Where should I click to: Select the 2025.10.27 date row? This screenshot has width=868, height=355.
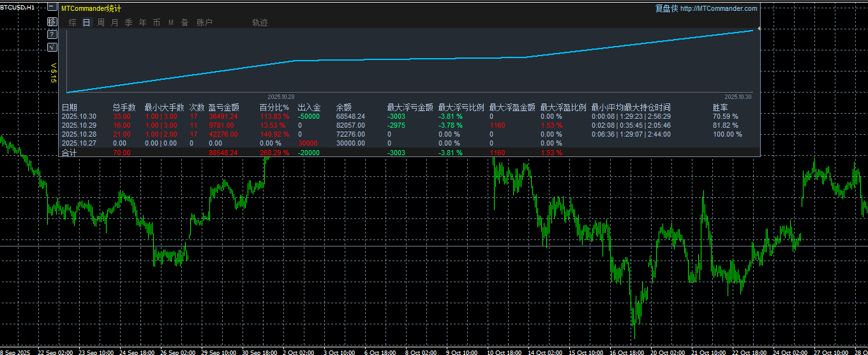point(79,143)
